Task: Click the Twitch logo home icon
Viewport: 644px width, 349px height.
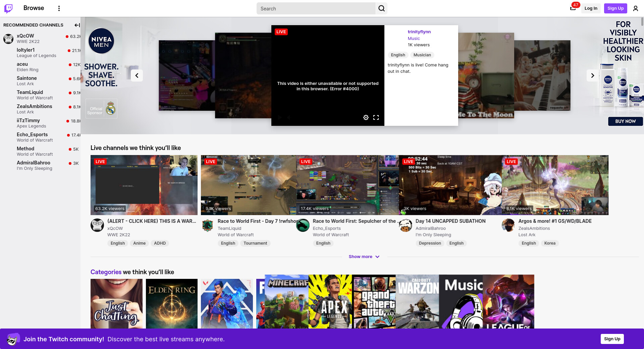Action: pyautogui.click(x=8, y=8)
